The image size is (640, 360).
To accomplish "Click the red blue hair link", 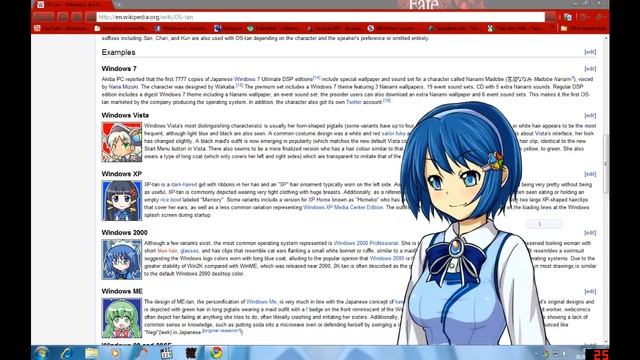I will coord(167,251).
